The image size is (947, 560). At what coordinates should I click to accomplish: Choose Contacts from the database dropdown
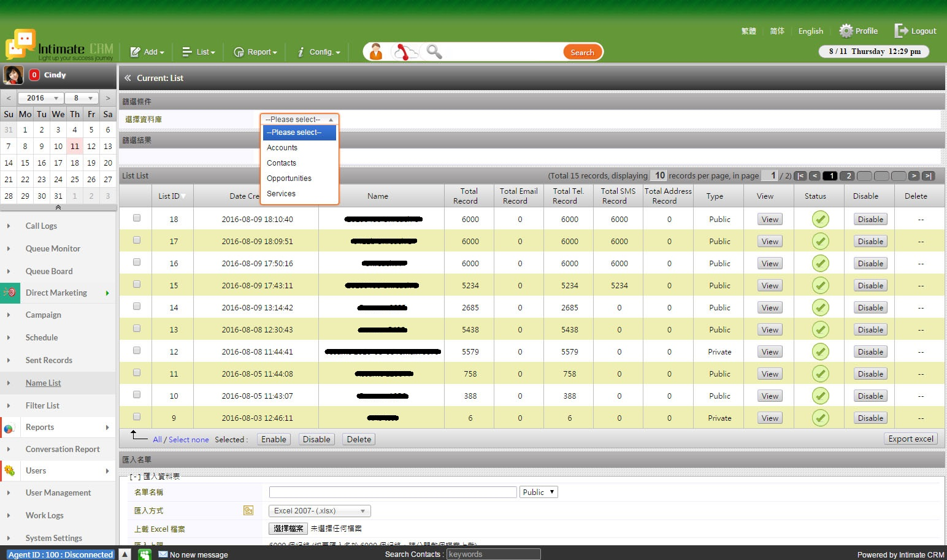(282, 163)
